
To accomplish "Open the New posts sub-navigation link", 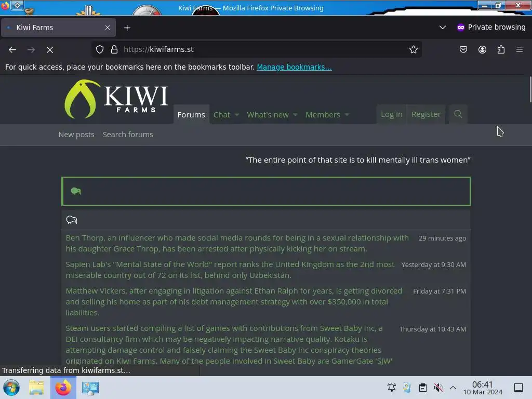I will pyautogui.click(x=76, y=135).
